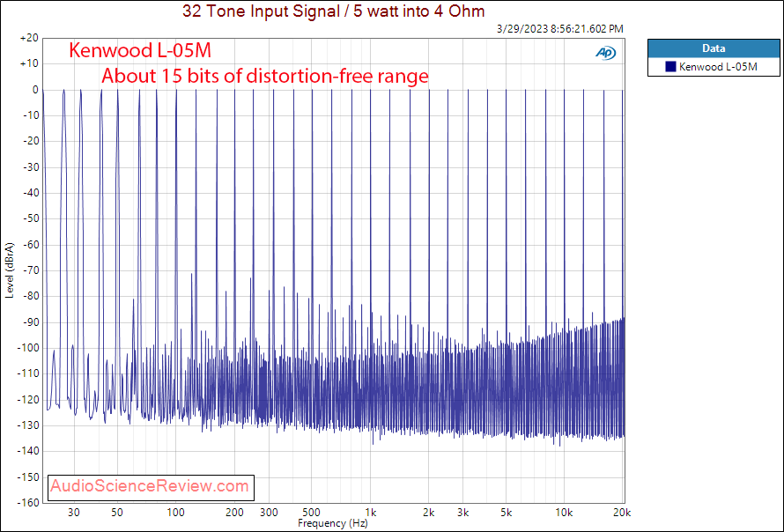
Task: Select the graph title "32 Tone Input Signal"
Action: [x=260, y=11]
